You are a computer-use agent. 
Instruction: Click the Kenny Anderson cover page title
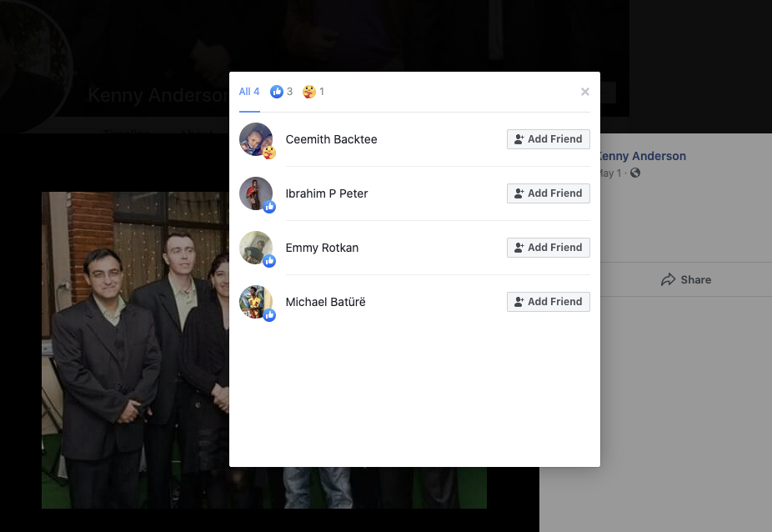(158, 94)
